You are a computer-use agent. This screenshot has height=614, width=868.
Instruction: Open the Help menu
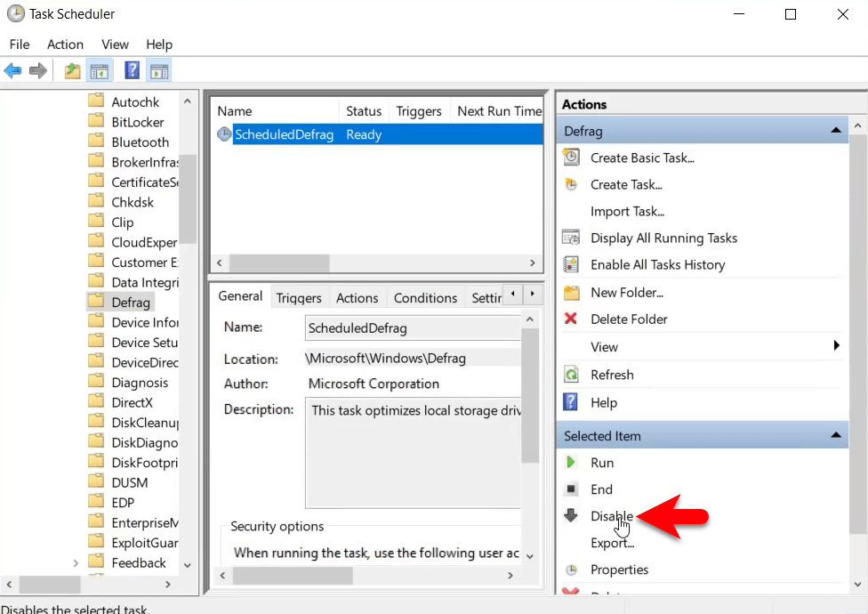point(159,44)
